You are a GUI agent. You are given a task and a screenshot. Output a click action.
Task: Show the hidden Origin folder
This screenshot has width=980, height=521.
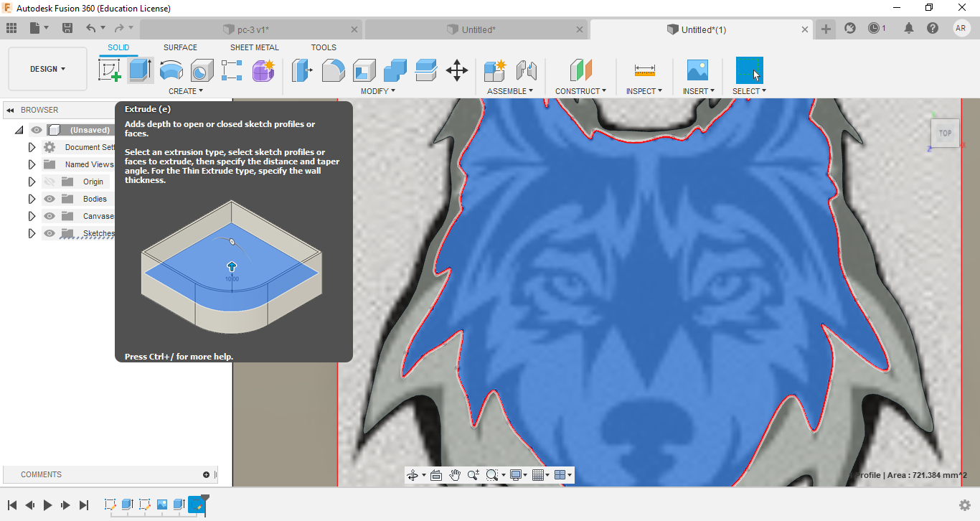click(50, 182)
